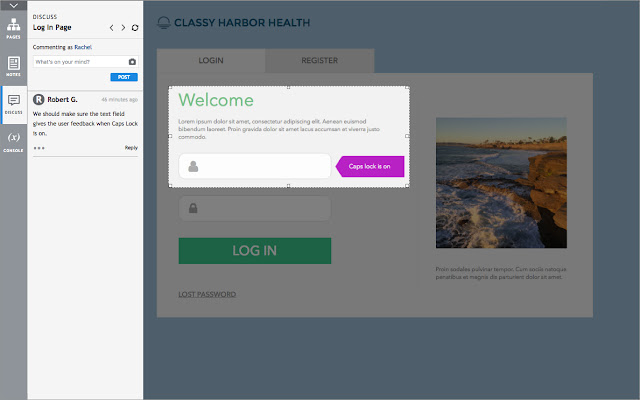Click the Classy Harbor Health logo icon
Viewport: 640px width, 400px height.
(164, 22)
